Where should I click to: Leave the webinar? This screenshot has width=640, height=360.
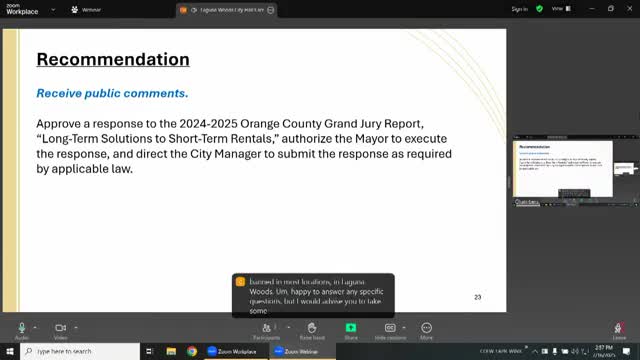click(x=619, y=331)
